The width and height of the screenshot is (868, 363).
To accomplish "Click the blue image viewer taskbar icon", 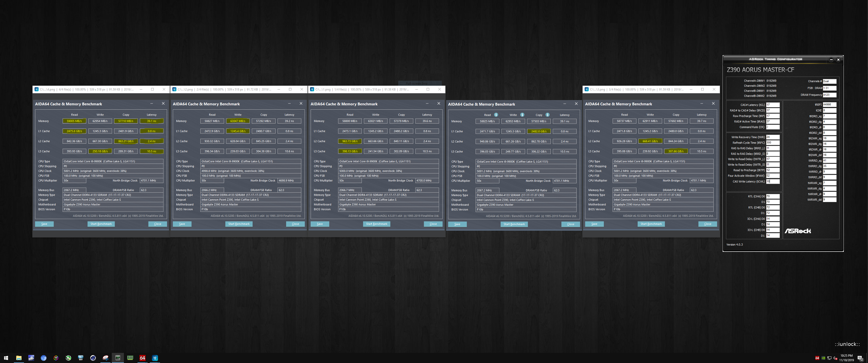I will click(x=155, y=358).
